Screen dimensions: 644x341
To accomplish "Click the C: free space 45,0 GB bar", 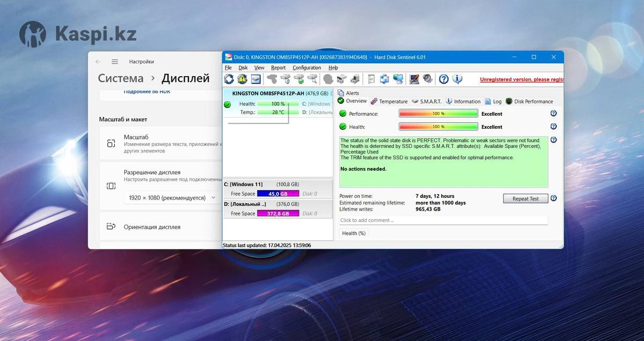I will coord(278,194).
